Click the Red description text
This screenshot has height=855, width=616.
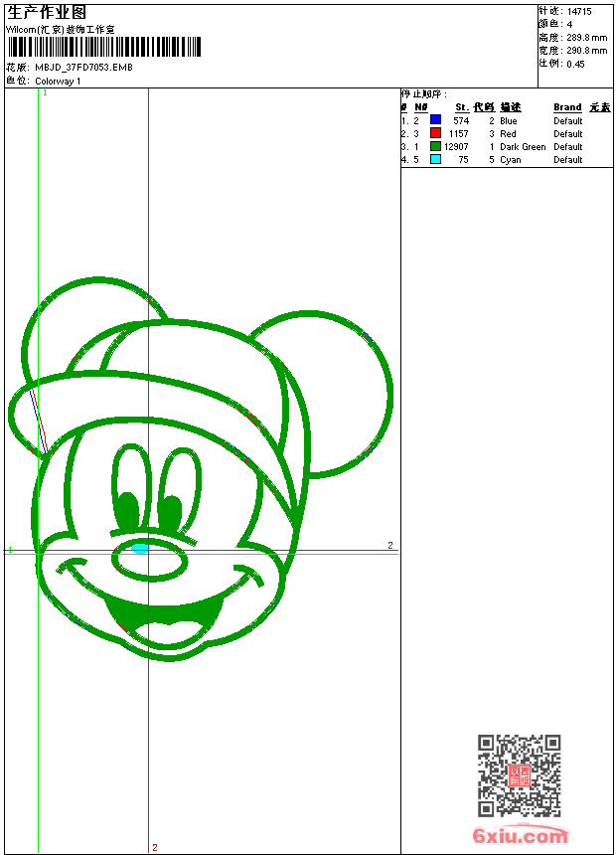508,134
